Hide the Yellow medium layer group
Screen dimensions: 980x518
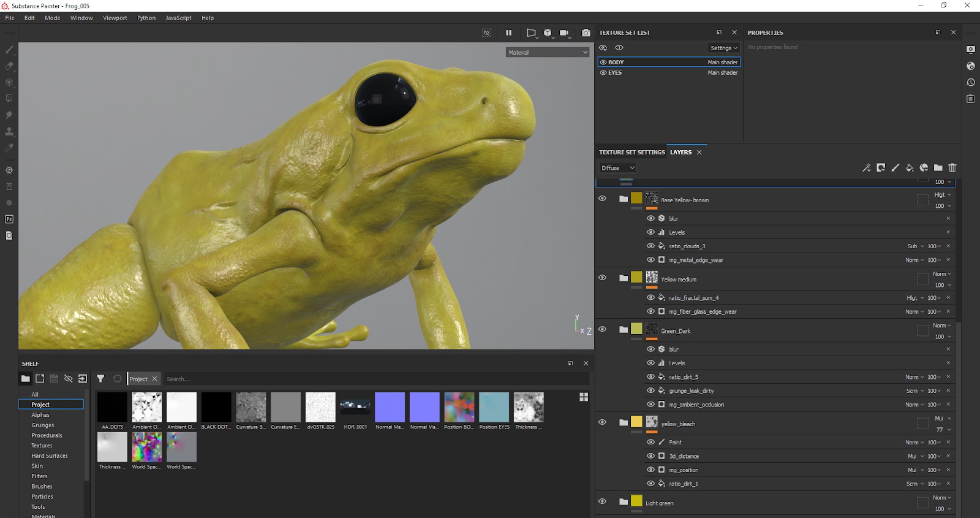[x=602, y=278]
